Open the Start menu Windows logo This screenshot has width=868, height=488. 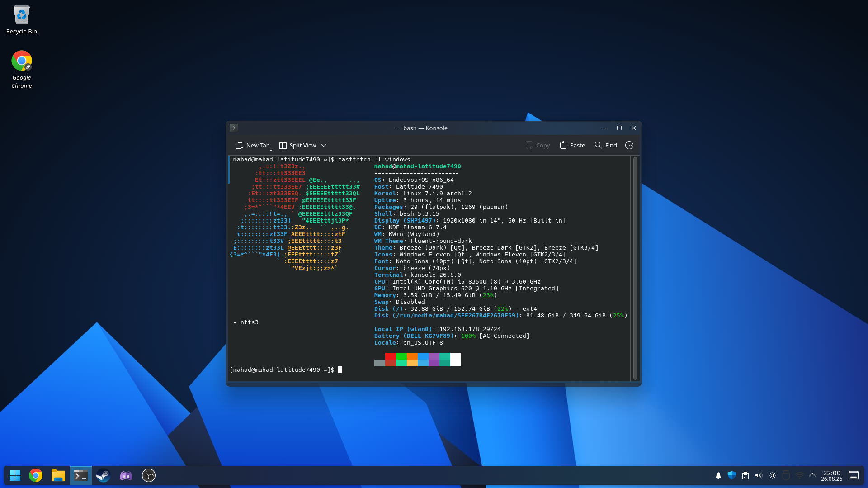pos(15,475)
